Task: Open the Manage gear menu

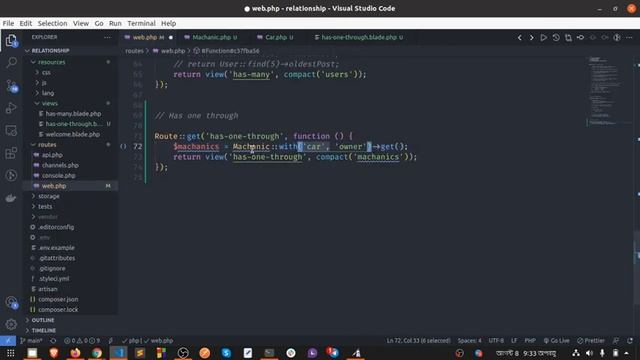Action: click(11, 324)
